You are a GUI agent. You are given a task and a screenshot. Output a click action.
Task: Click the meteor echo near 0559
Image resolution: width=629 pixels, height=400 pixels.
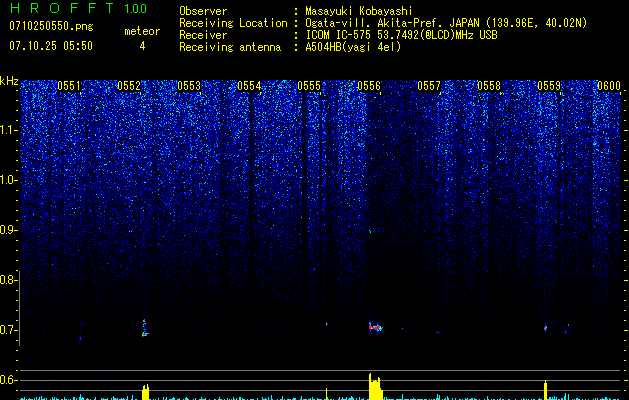[545, 327]
